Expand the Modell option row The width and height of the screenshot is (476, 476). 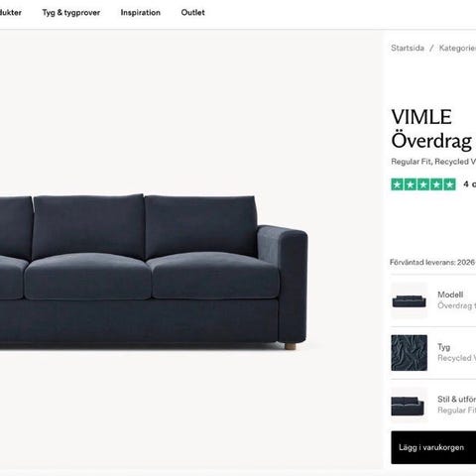click(433, 300)
